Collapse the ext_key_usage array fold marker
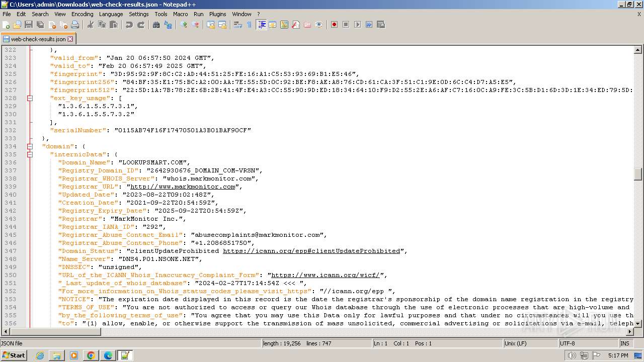The width and height of the screenshot is (644, 362). coord(30,98)
